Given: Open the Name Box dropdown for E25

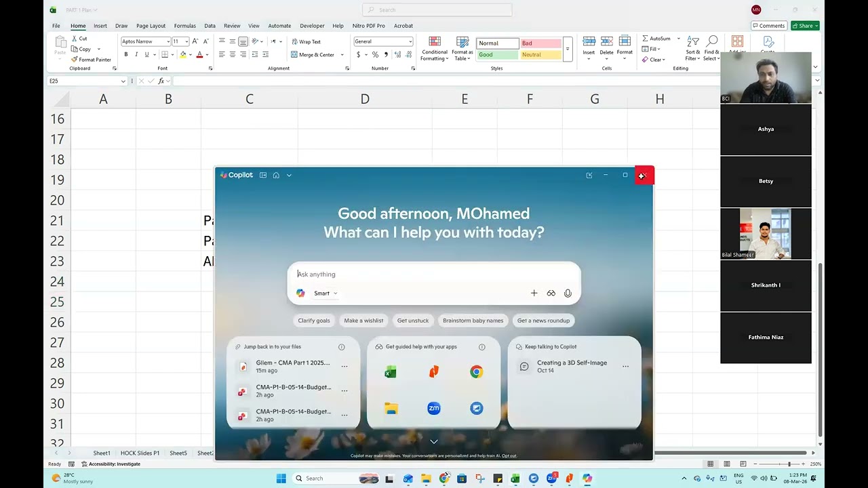Looking at the screenshot, I should click(123, 81).
